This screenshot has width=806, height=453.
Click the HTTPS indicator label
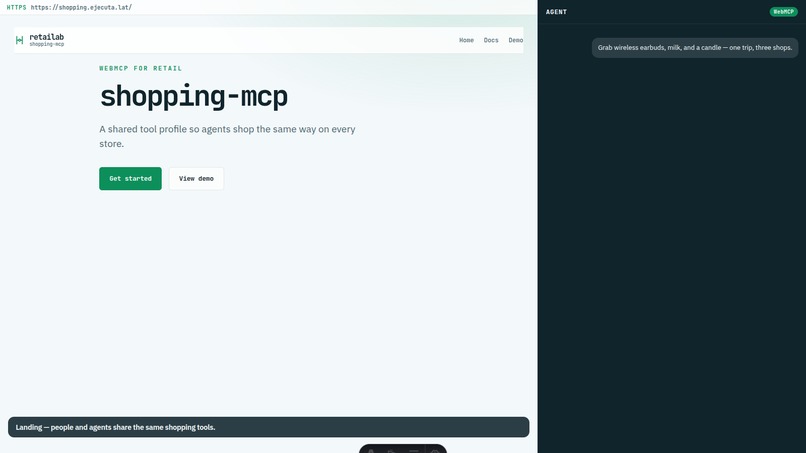pos(16,7)
